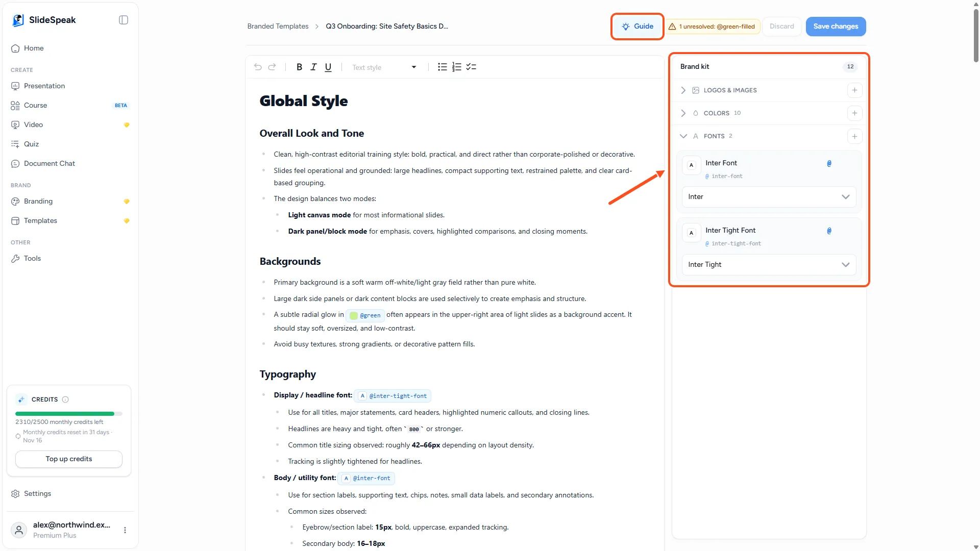The image size is (980, 551).
Task: Click the @ mention icon for Inter Tight Font
Action: pyautogui.click(x=829, y=231)
